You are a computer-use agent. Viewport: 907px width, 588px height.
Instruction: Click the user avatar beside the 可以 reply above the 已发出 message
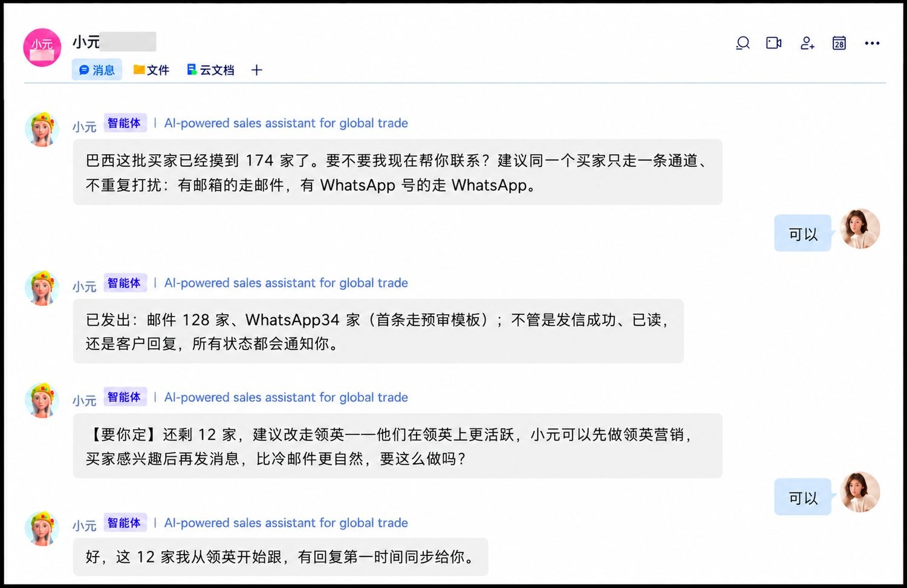click(860, 229)
